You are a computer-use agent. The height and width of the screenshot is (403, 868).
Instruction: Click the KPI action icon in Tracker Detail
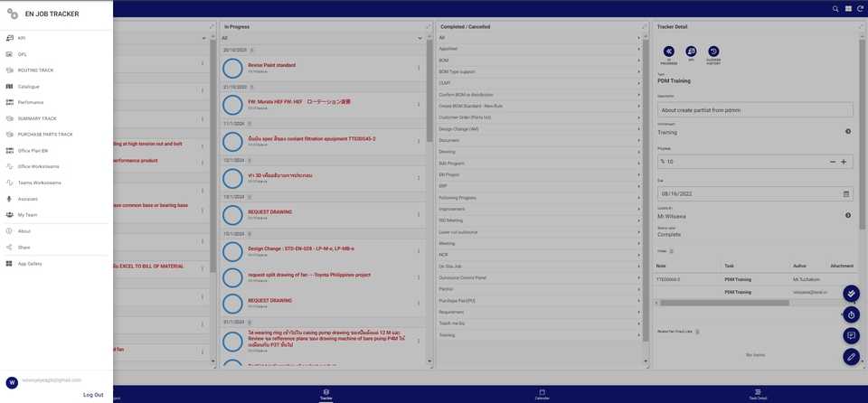tap(691, 52)
